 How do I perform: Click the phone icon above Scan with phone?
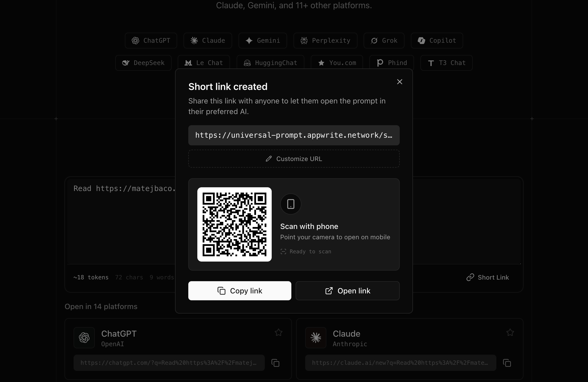pos(291,204)
